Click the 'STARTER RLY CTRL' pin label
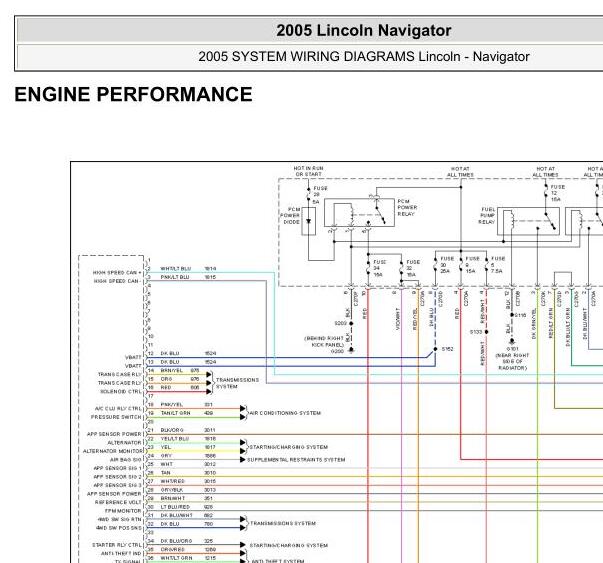Screen dimensions: 603x563 pos(117,545)
